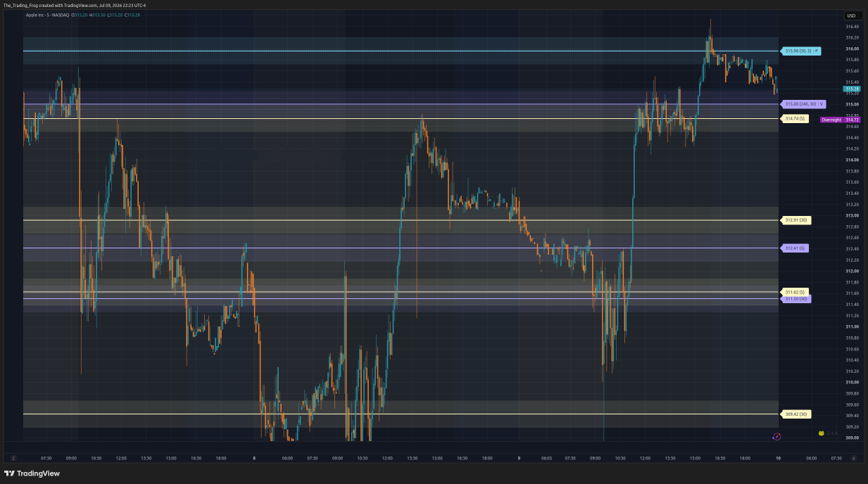Click the 316.00 price on the price scale
868x484 pixels.
852,49
